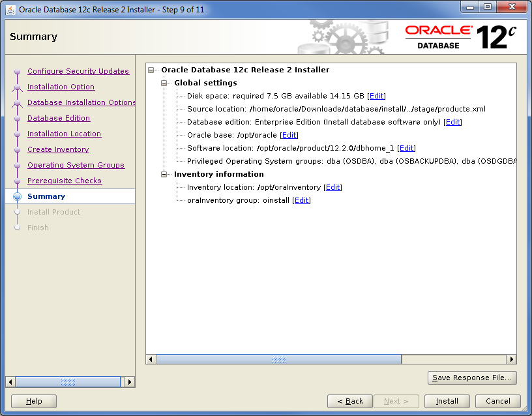Click the Prerequisite Checks step bullet
This screenshot has height=416, width=532.
[18, 181]
